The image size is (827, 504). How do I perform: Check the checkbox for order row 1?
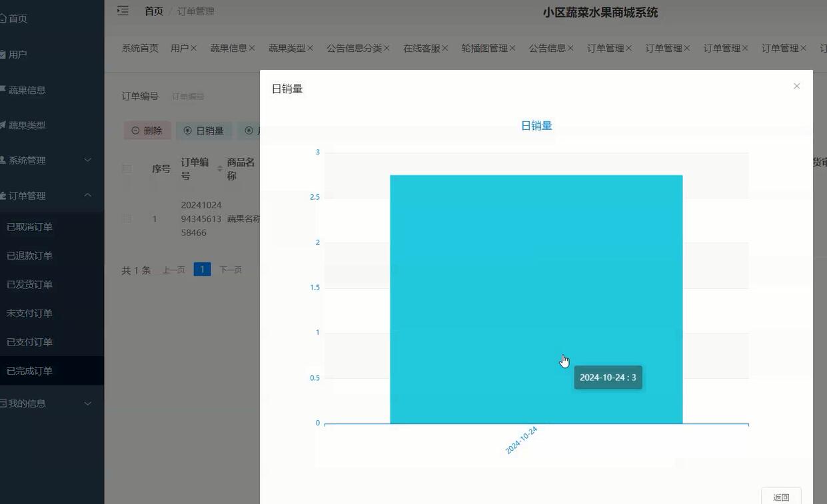(x=127, y=218)
